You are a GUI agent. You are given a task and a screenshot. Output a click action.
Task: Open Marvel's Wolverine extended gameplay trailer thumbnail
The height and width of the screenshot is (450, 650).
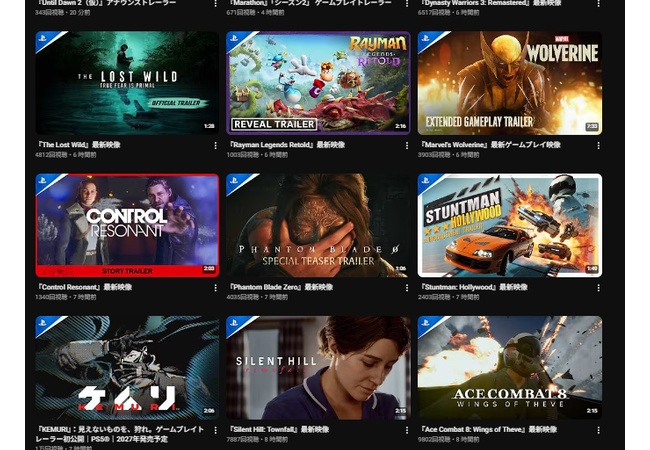[510, 83]
